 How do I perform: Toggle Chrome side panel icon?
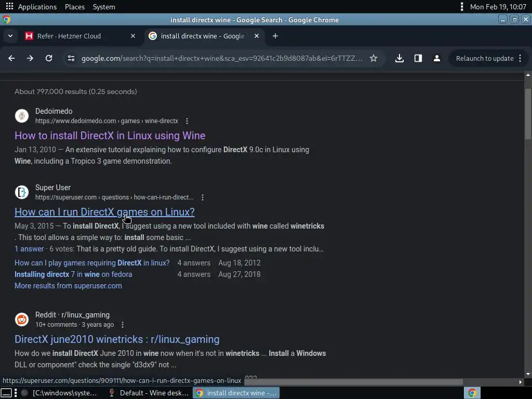point(418,58)
